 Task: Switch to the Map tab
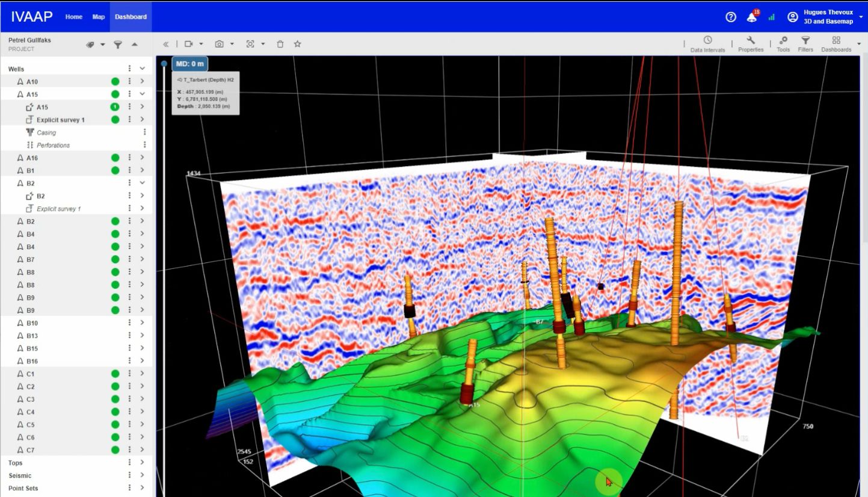coord(99,17)
